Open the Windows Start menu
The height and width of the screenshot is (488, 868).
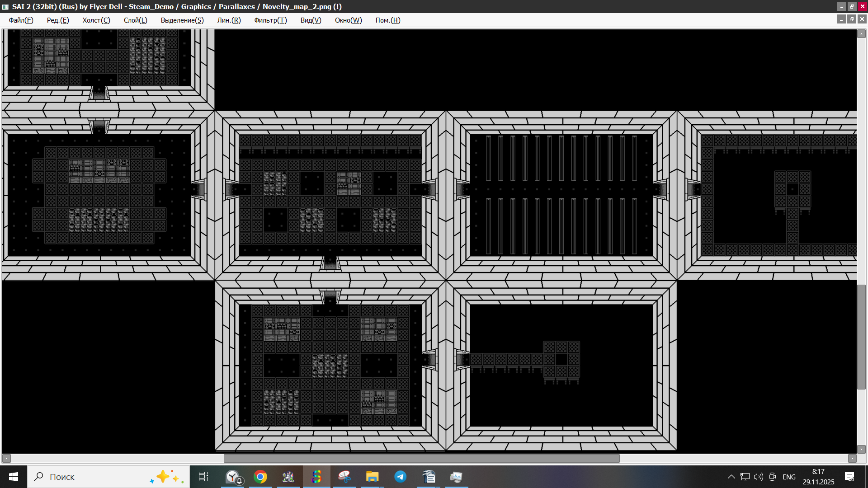click(x=14, y=477)
